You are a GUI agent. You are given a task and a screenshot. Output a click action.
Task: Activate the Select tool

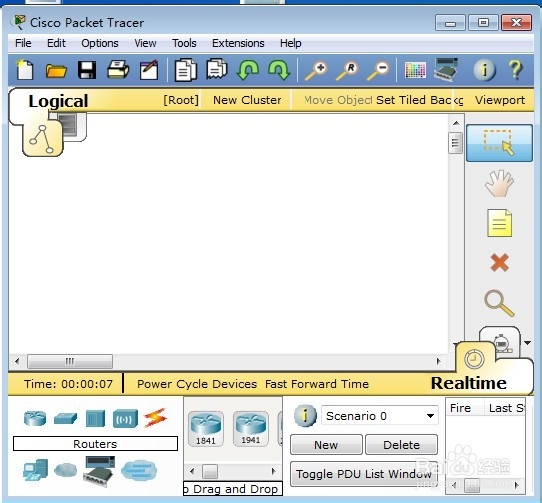point(499,143)
